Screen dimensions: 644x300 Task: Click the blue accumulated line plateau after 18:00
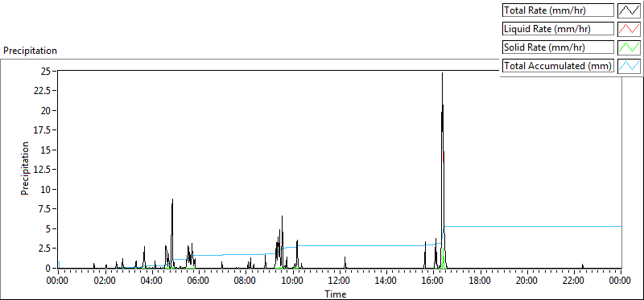[534, 226]
